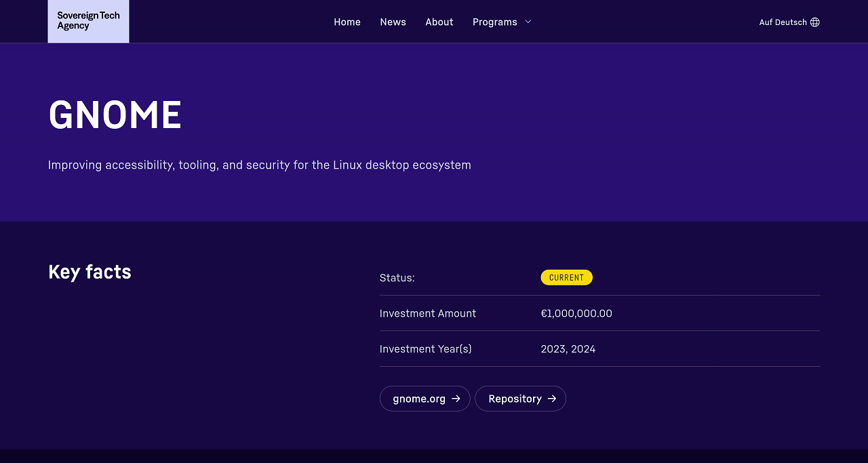Click the Status: label
This screenshot has width=868, height=463.
(397, 278)
